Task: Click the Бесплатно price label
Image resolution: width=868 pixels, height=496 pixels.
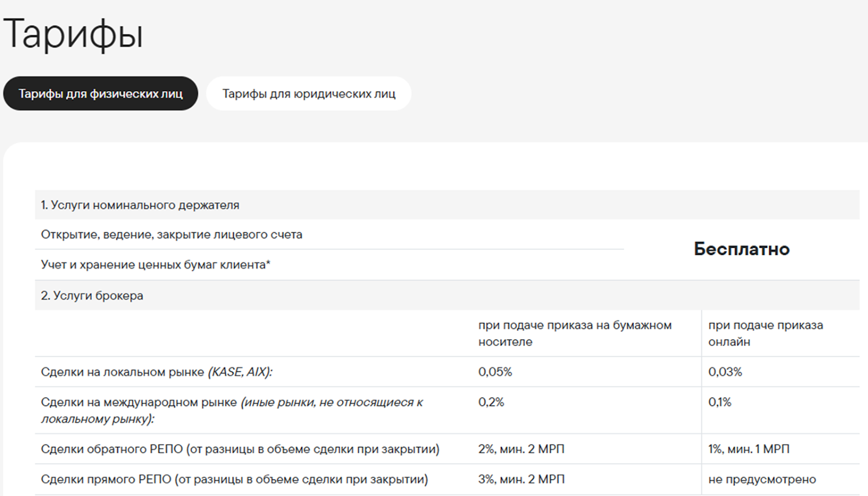Action: pyautogui.click(x=741, y=249)
